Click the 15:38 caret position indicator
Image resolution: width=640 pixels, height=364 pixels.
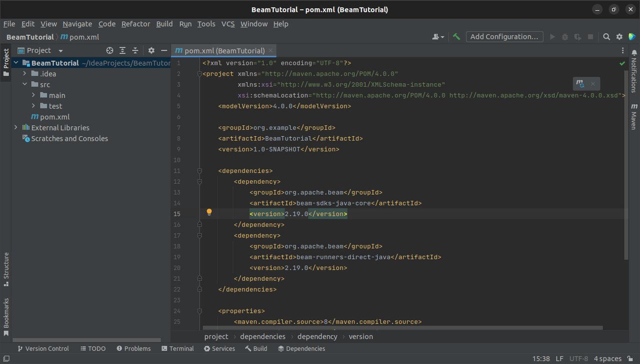541,358
